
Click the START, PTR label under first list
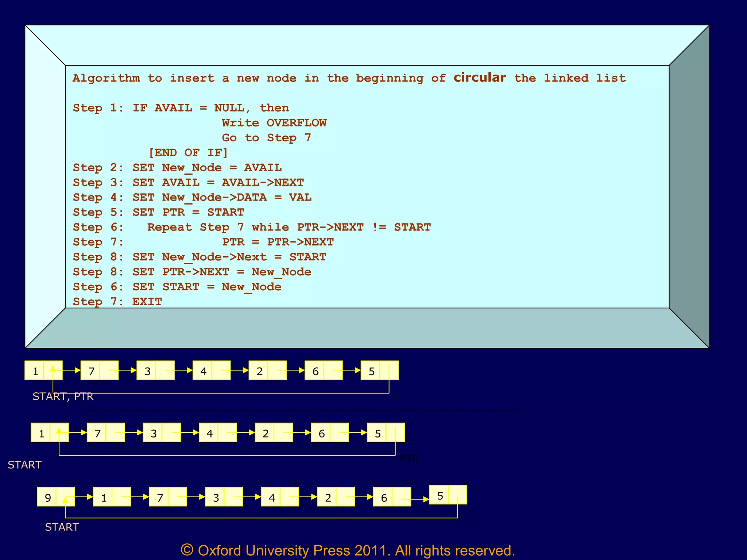pos(63,396)
